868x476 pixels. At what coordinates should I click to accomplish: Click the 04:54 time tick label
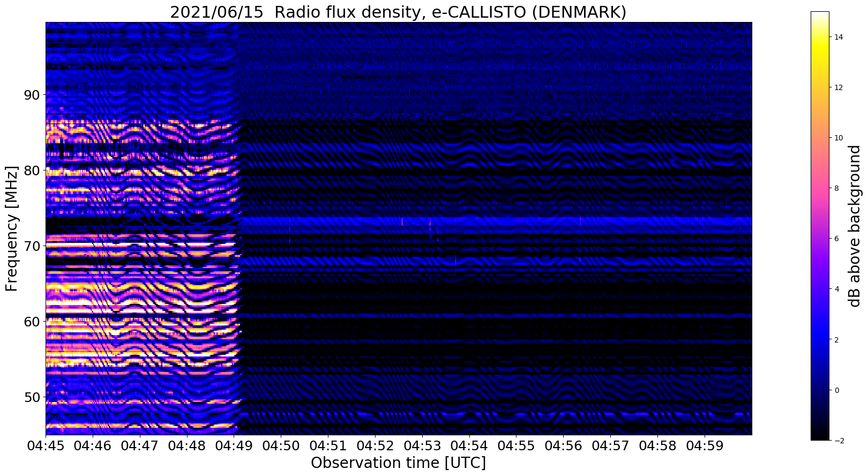[469, 445]
